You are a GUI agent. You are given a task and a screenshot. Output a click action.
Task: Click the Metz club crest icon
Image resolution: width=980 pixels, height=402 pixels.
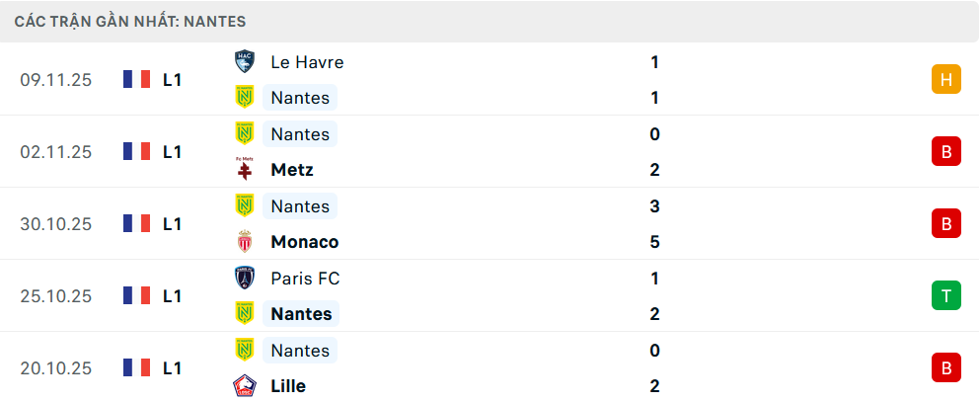tap(245, 170)
